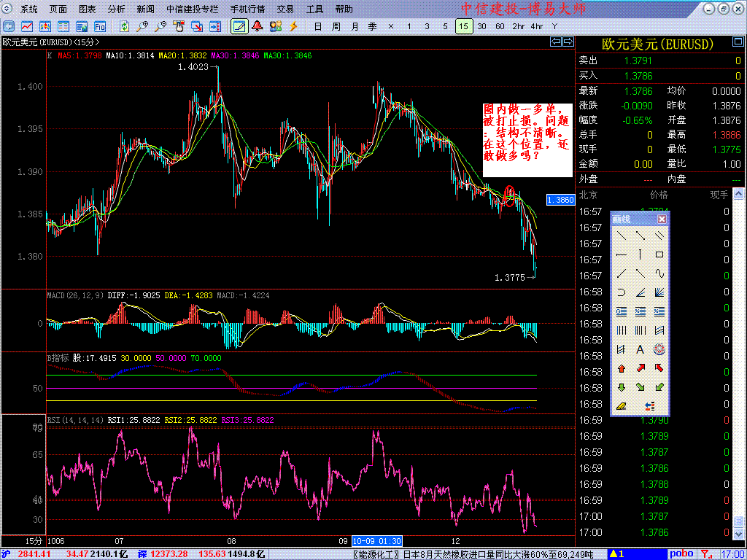Viewport: 747px width, 560px height.
Task: Click the tick list scrollbar up arrow
Action: 738,194
